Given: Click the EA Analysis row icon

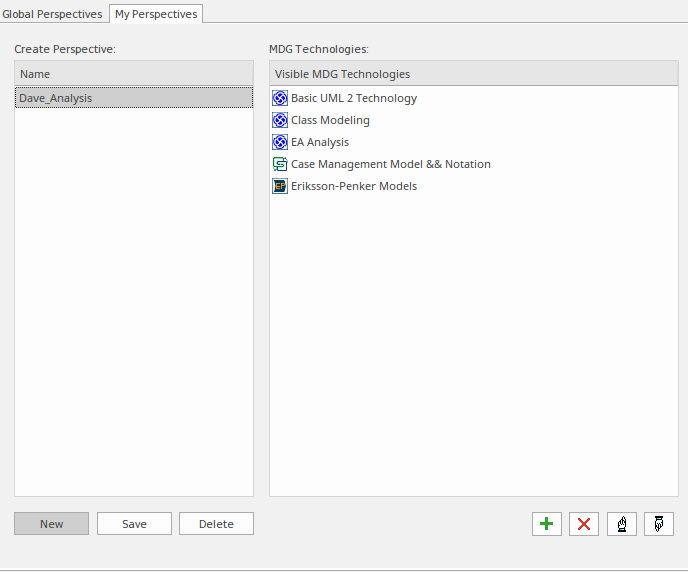Looking at the screenshot, I should pyautogui.click(x=280, y=142).
